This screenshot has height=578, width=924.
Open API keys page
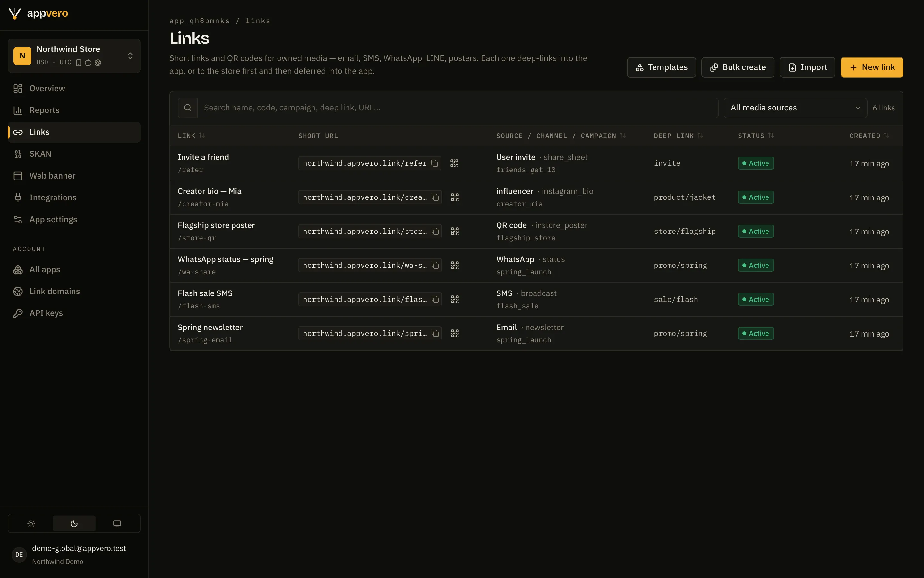coord(74,313)
